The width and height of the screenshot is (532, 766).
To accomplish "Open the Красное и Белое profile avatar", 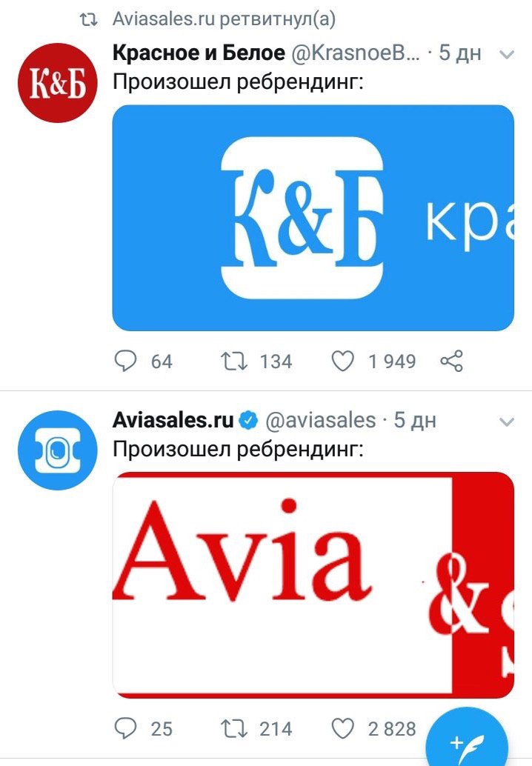I will 58,82.
